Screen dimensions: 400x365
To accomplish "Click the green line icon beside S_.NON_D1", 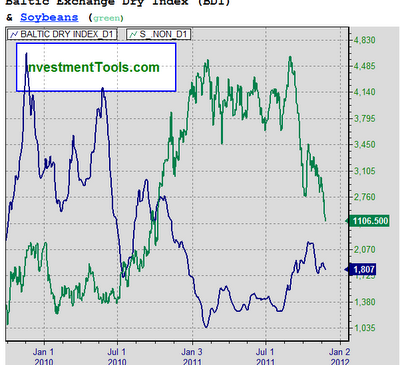I will coord(133,34).
